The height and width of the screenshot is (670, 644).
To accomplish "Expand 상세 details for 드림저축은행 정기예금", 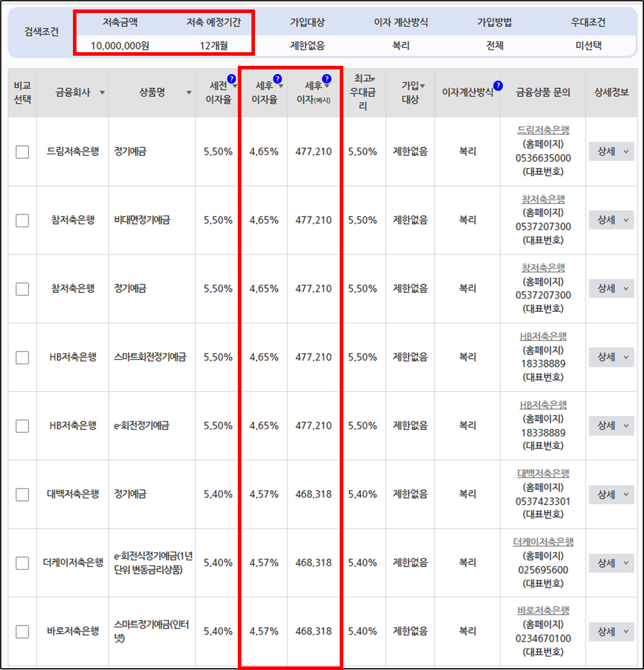I will (x=611, y=151).
